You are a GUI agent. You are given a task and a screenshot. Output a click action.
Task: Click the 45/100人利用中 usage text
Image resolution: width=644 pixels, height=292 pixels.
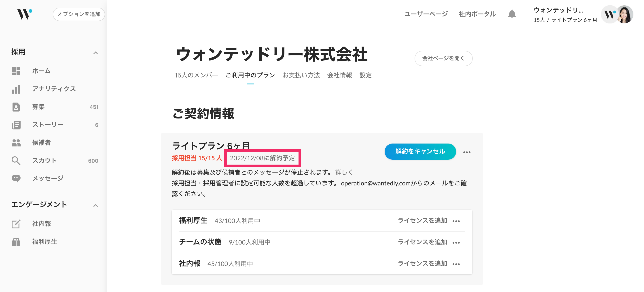coord(230,264)
